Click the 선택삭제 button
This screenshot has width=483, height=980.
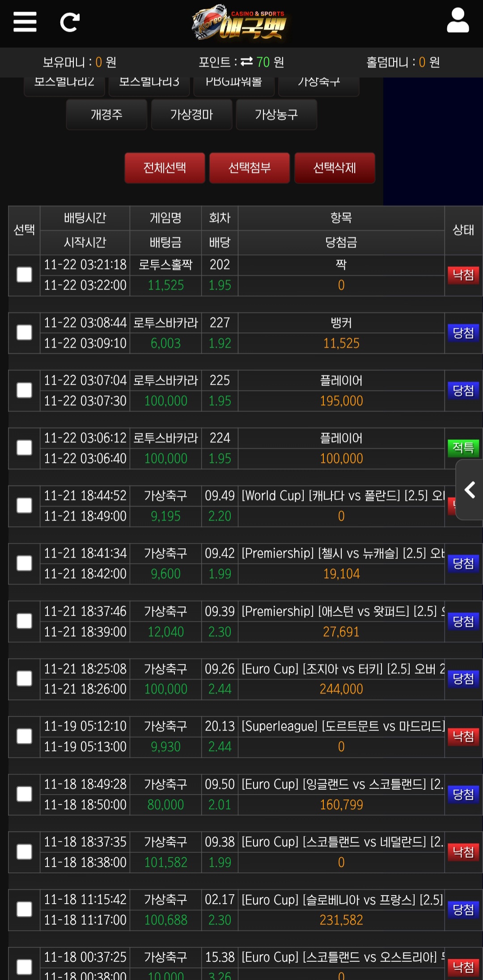[335, 168]
